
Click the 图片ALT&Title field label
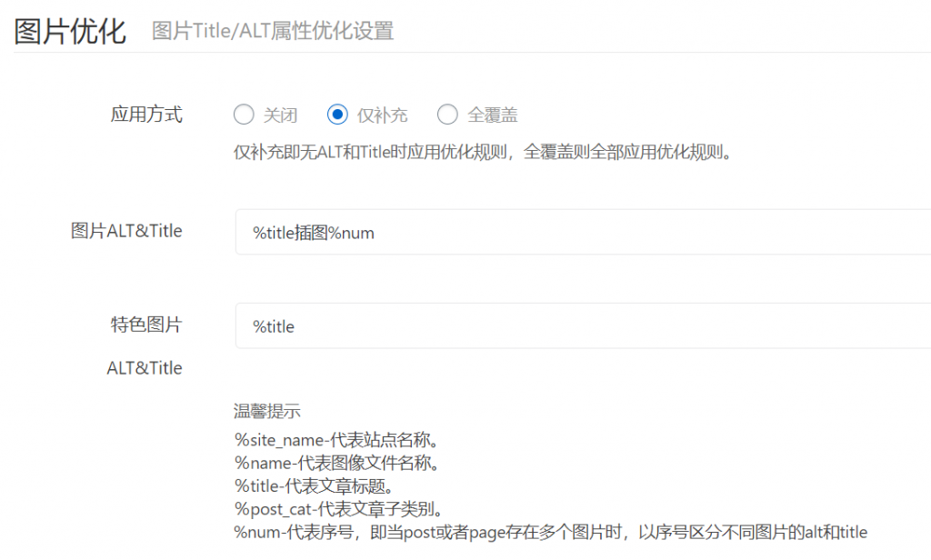point(126,231)
